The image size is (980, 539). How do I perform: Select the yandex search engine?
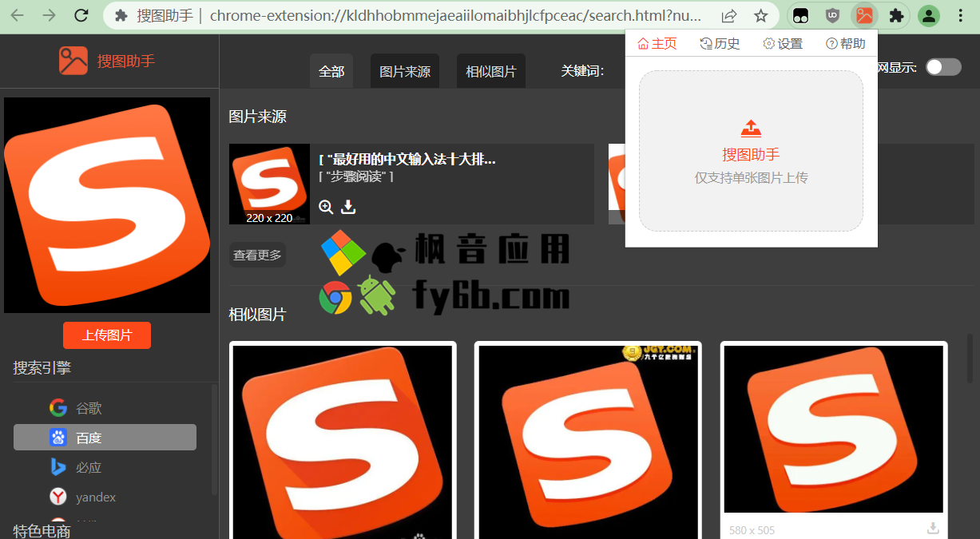pyautogui.click(x=105, y=497)
